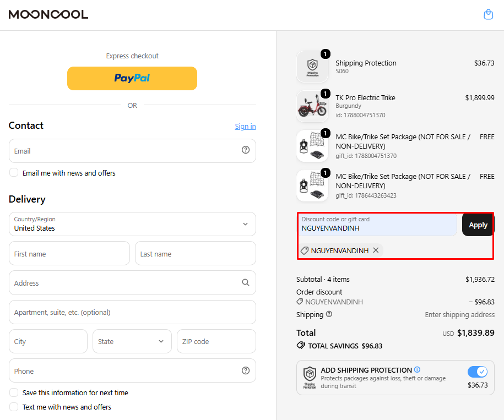Click the TK Pro Electric Trike thumbnail
Viewport: 504px width, 420px height.
pyautogui.click(x=312, y=106)
